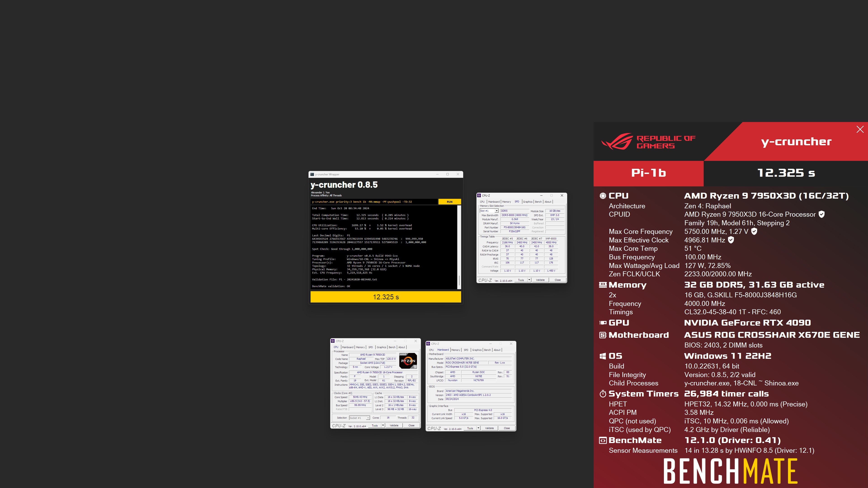Expand Tools arrow in the Processor CPU-Z window

(383, 425)
